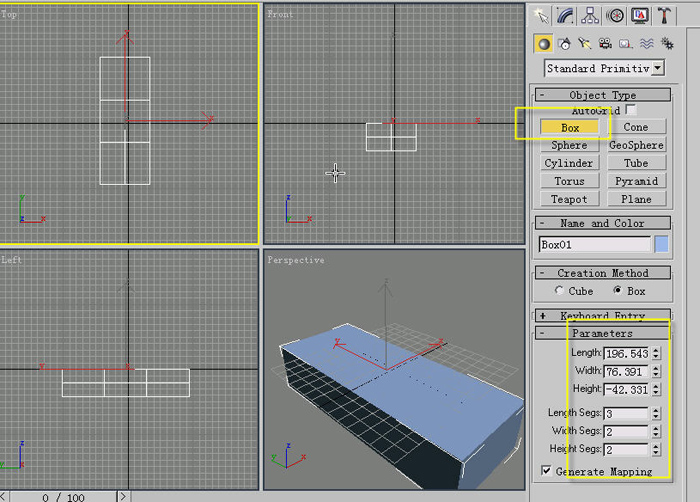Collapse the Parameters rollout
The width and height of the screenshot is (700, 502).
(x=603, y=333)
